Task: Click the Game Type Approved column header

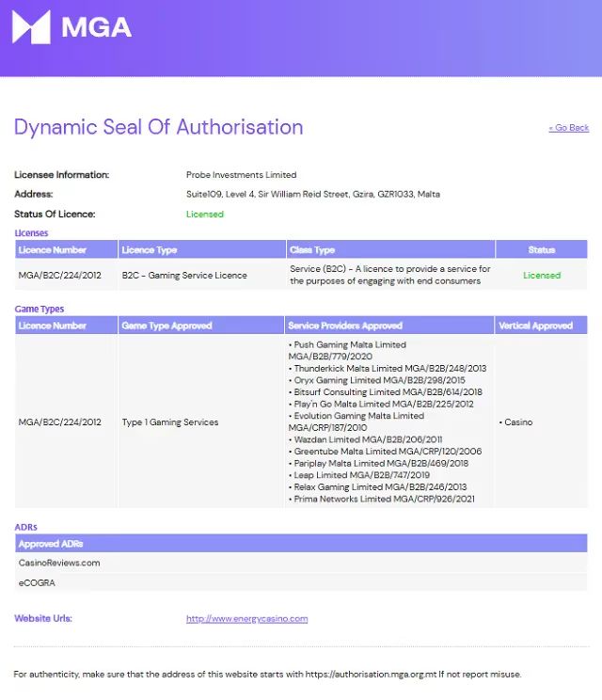Action: pyautogui.click(x=166, y=326)
